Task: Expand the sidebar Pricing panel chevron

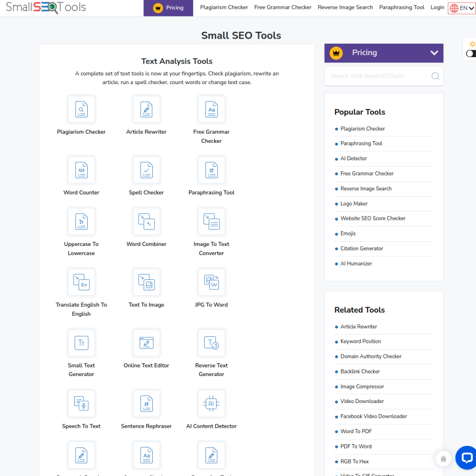Action: [434, 53]
